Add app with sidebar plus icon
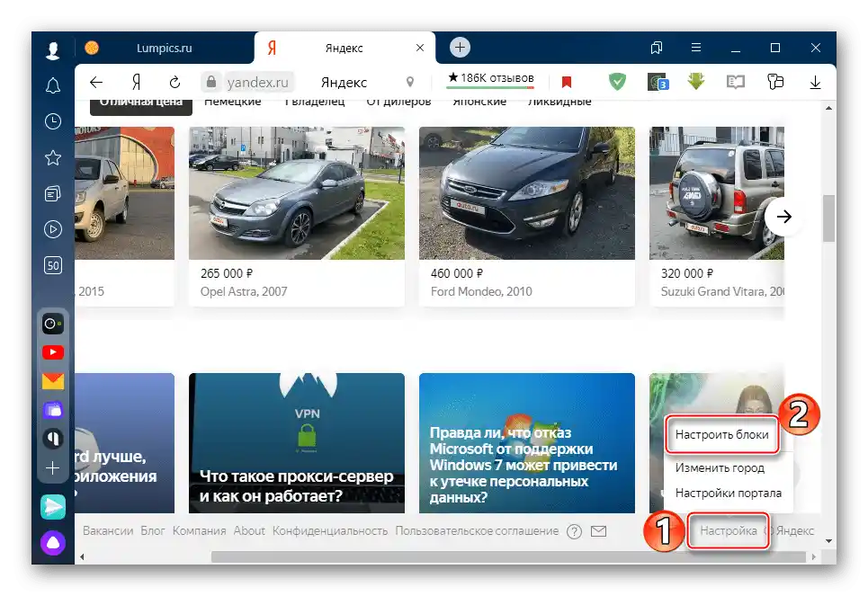868x596 pixels. click(x=52, y=468)
